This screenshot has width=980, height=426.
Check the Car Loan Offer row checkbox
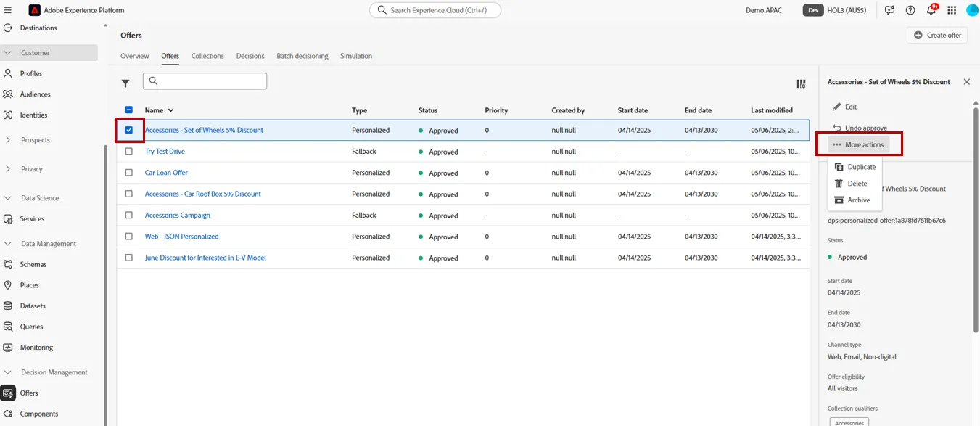pyautogui.click(x=129, y=173)
